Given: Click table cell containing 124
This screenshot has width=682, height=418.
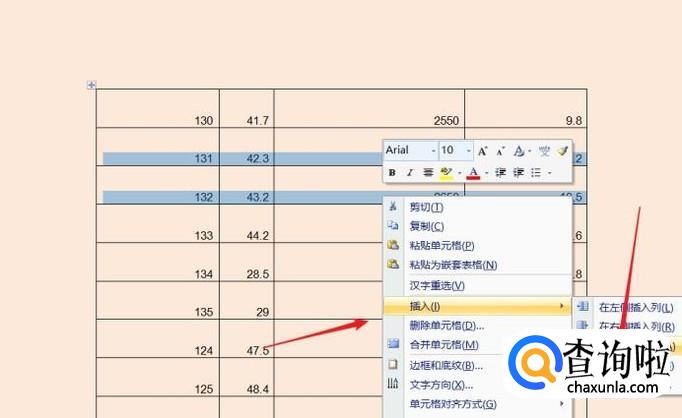Looking at the screenshot, I should coord(158,338).
